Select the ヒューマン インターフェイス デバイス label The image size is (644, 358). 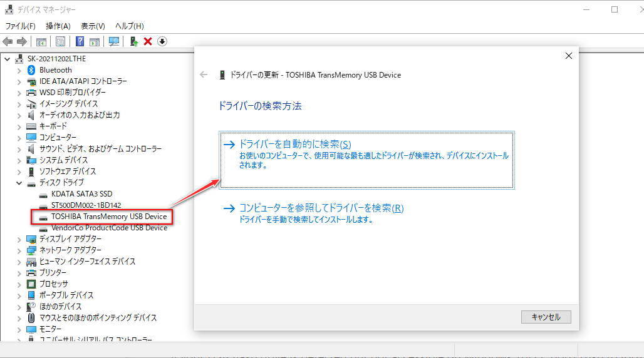87,262
